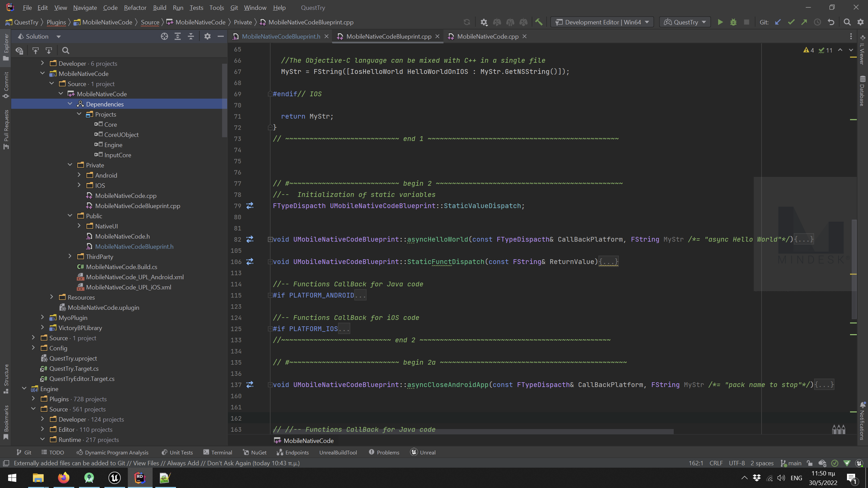Unfold the asyncHelloWorld function on line 82

(270, 240)
